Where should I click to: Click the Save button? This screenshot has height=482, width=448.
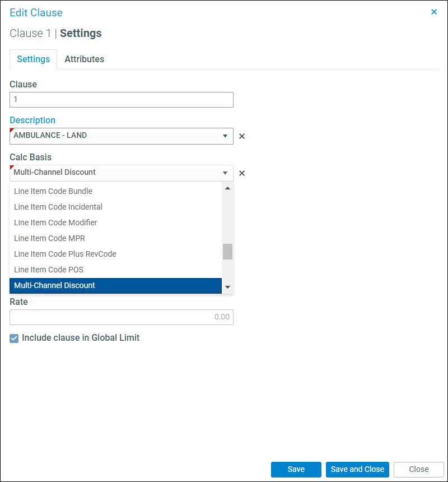coord(296,469)
